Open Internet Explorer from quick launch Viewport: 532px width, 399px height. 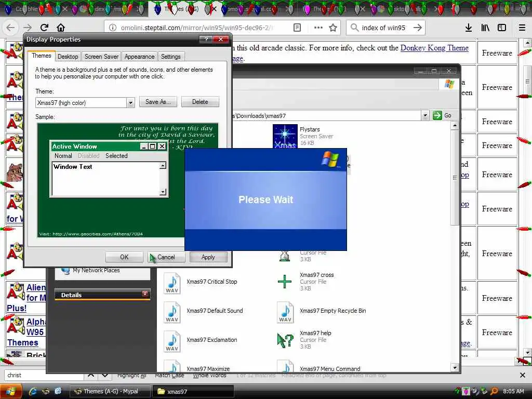[33, 391]
